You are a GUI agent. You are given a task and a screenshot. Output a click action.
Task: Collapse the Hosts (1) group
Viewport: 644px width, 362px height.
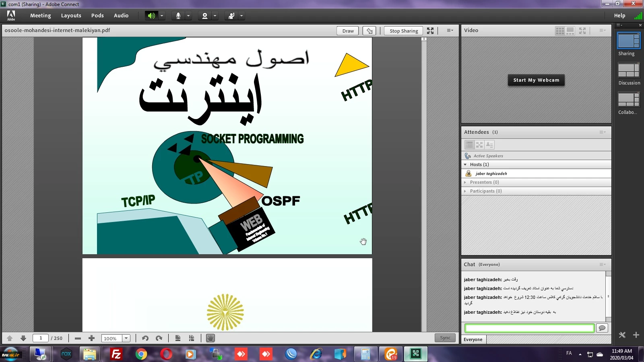[465, 165]
